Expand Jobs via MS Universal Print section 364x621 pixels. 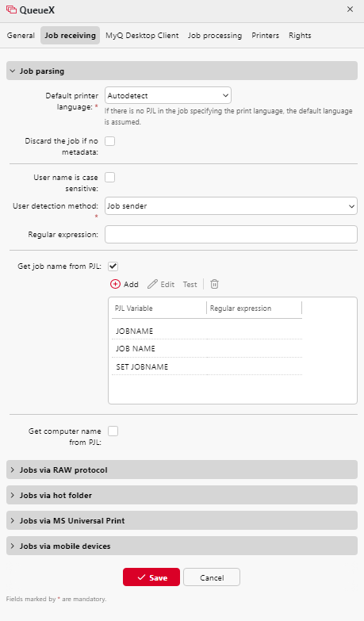tap(182, 520)
